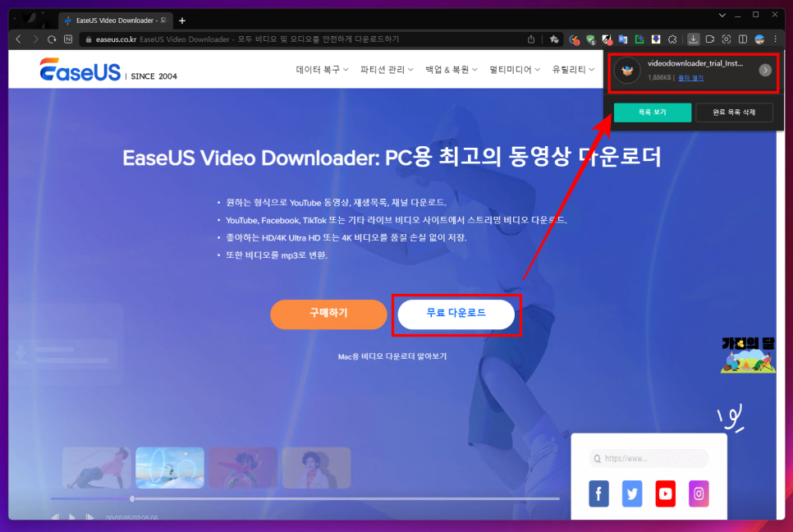The height and width of the screenshot is (532, 793).
Task: Go back with the browser back arrow
Action: pos(19,39)
